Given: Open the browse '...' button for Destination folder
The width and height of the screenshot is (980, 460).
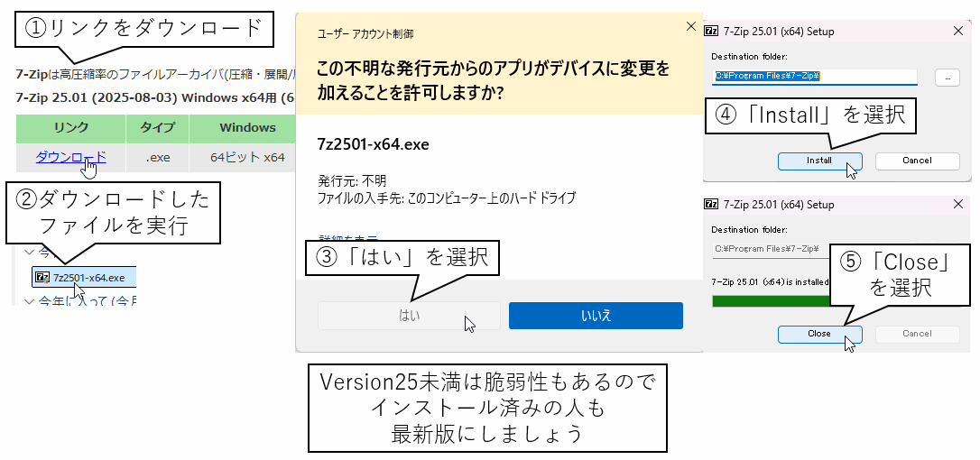Looking at the screenshot, I should pos(948,78).
